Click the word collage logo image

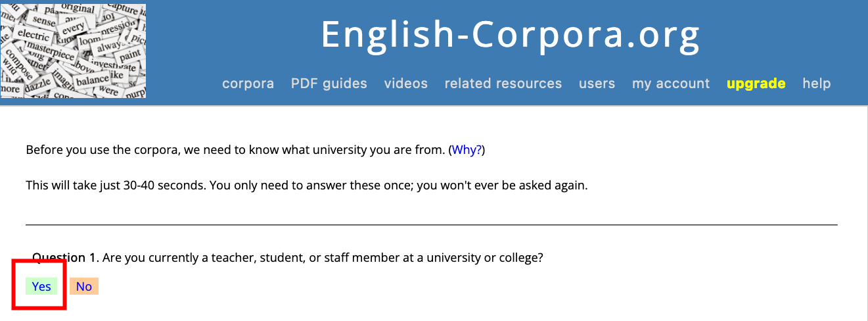[x=73, y=50]
